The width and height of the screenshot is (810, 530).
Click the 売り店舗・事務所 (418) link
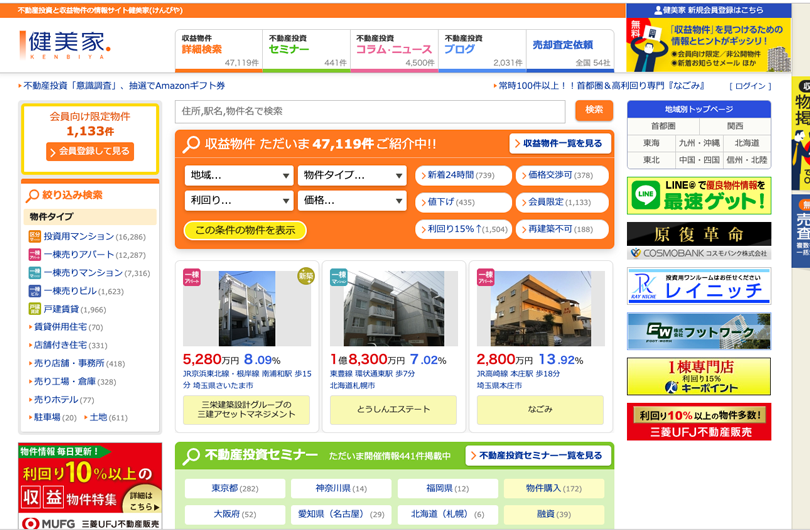79,363
